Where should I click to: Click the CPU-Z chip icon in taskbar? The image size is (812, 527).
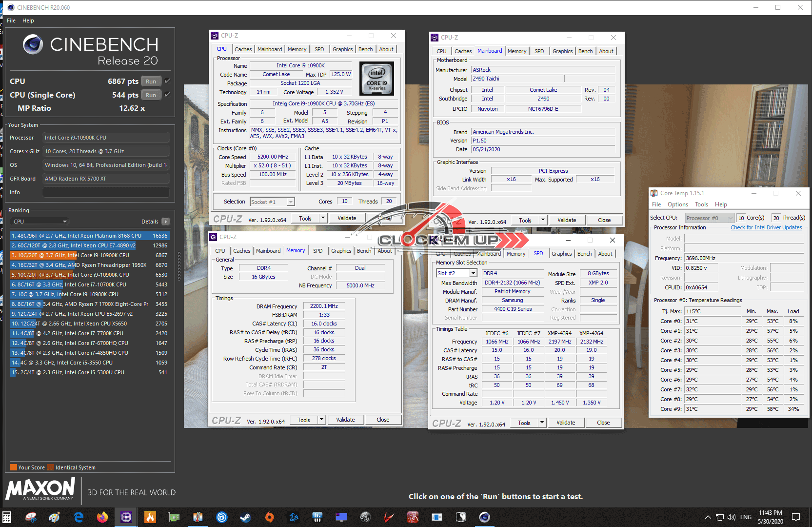tap(126, 517)
